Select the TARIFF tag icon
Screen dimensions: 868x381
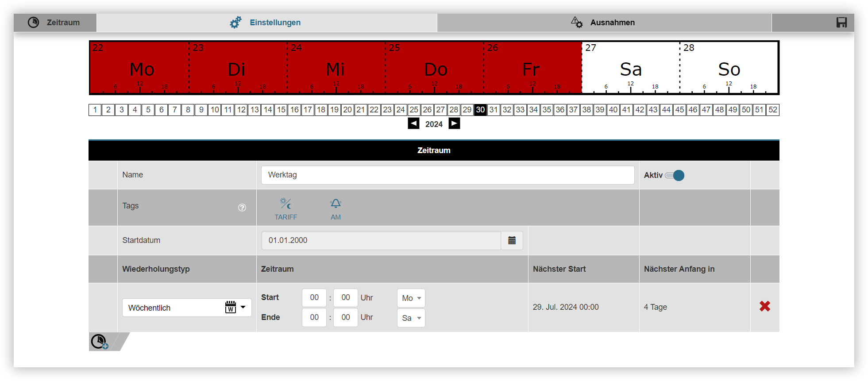tap(285, 208)
